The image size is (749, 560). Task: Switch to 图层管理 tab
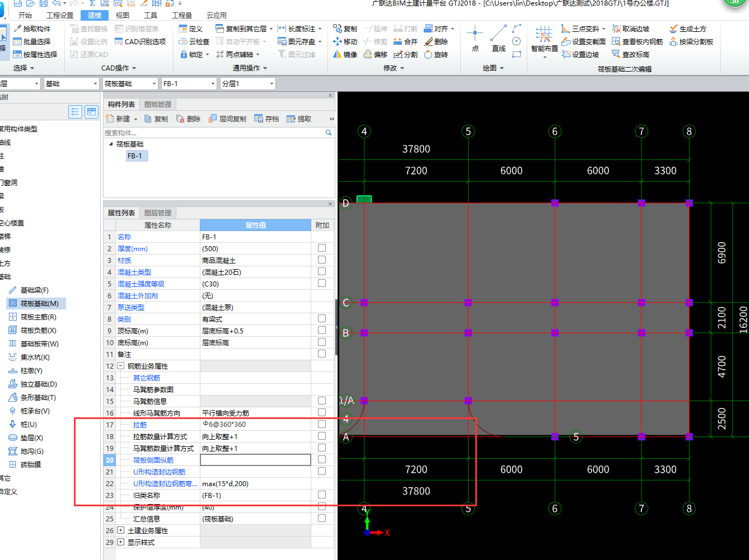point(158,213)
